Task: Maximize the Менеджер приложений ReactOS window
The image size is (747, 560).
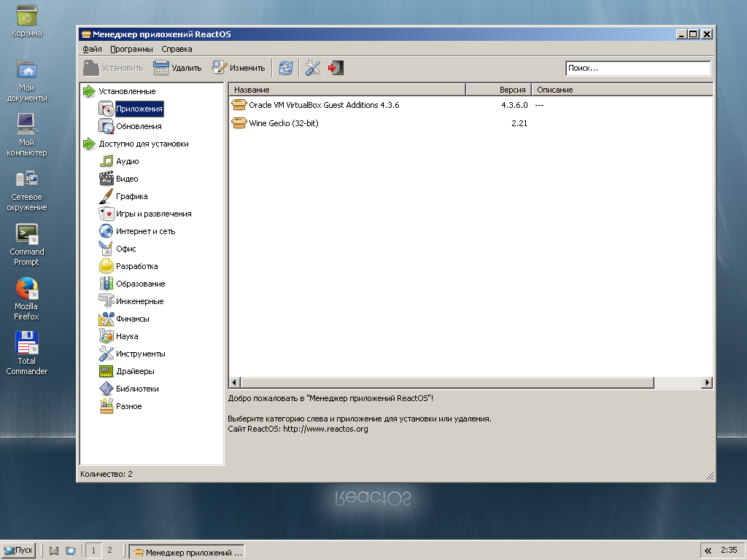Action: click(x=693, y=34)
